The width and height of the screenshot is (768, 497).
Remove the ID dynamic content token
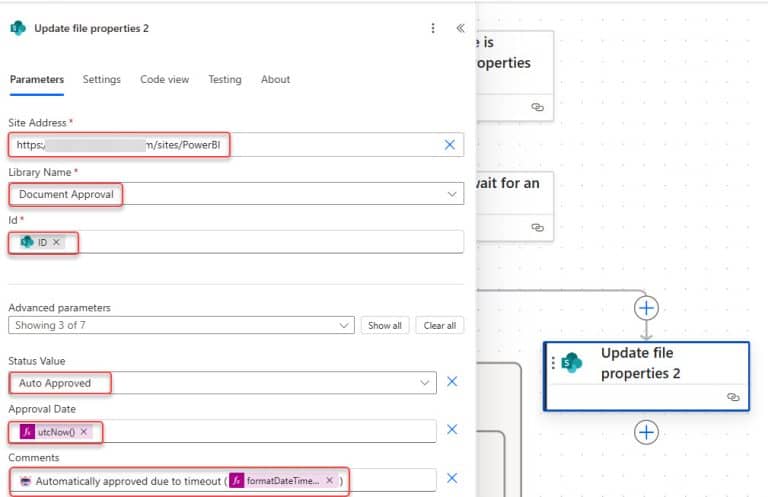click(56, 242)
